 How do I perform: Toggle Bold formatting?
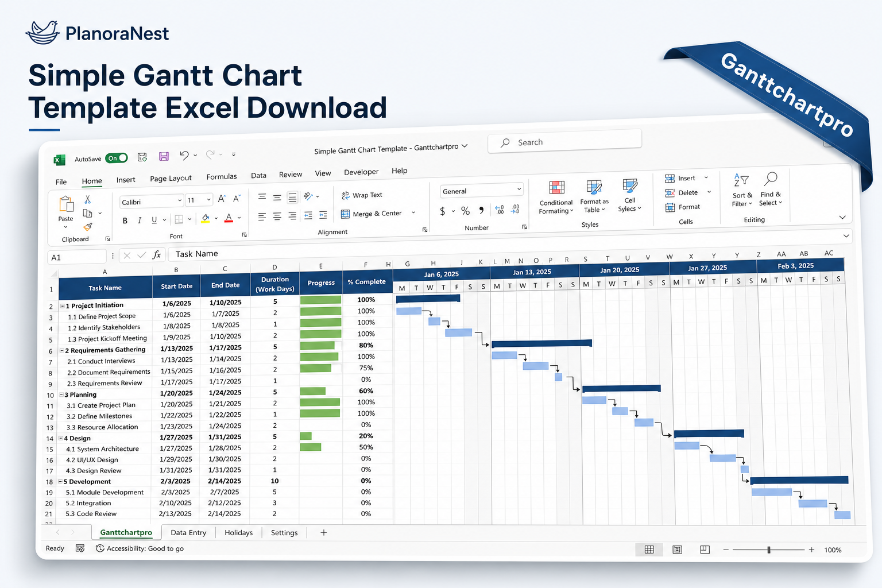[125, 220]
